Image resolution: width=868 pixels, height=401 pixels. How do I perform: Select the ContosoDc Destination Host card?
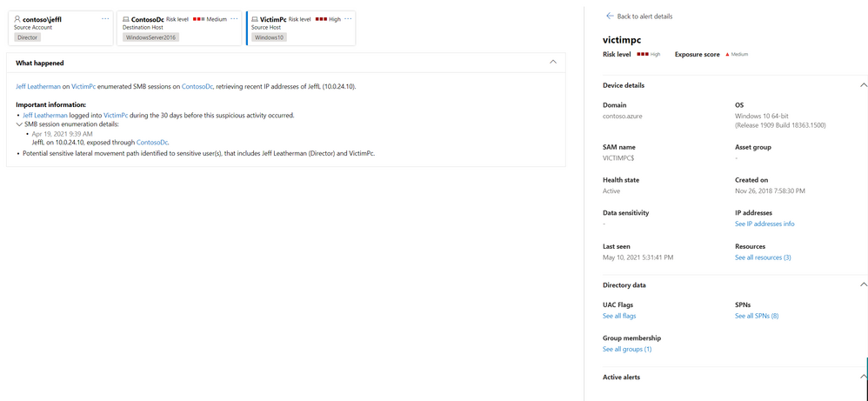178,28
